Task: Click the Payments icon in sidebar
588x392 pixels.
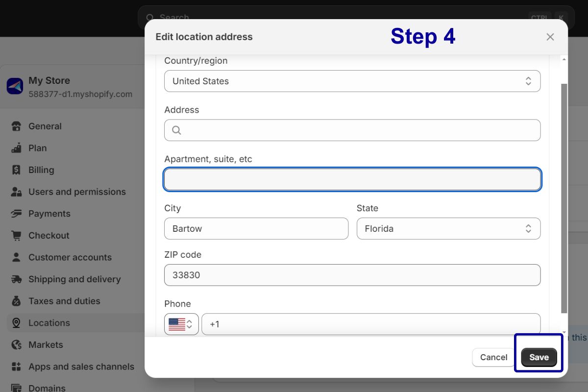Action: [x=16, y=214]
